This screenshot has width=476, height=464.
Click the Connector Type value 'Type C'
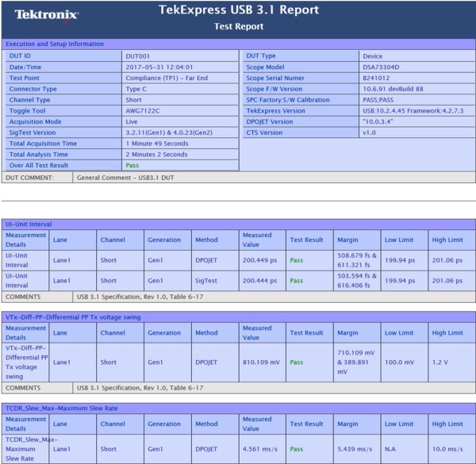coord(136,89)
